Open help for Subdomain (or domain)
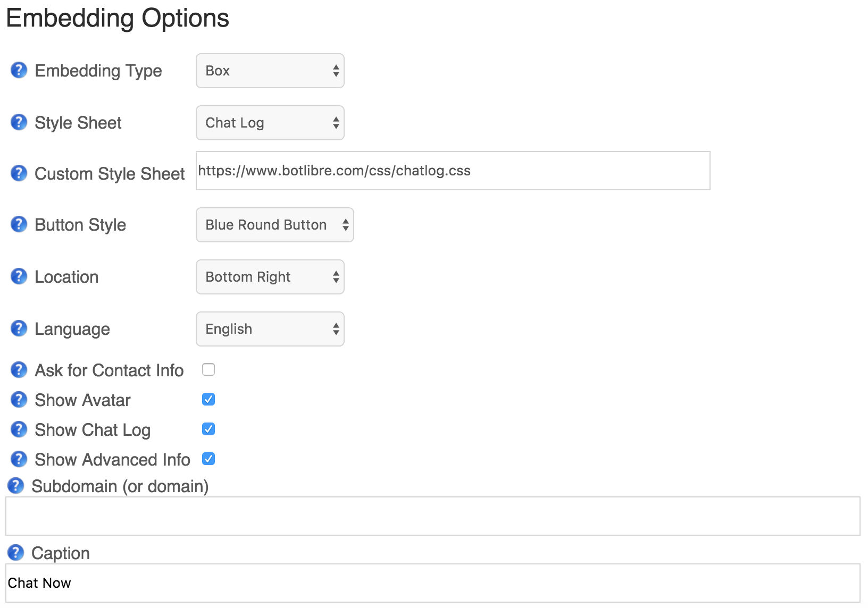868x608 pixels. pyautogui.click(x=15, y=486)
